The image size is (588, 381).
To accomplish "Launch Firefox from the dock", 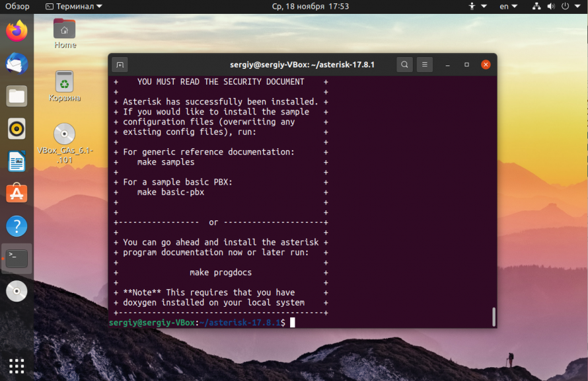I will [x=17, y=31].
